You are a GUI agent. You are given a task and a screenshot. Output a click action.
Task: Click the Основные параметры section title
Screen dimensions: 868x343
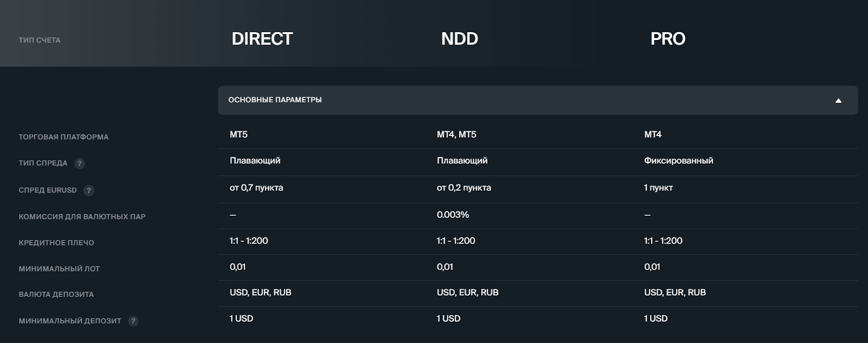click(x=275, y=100)
